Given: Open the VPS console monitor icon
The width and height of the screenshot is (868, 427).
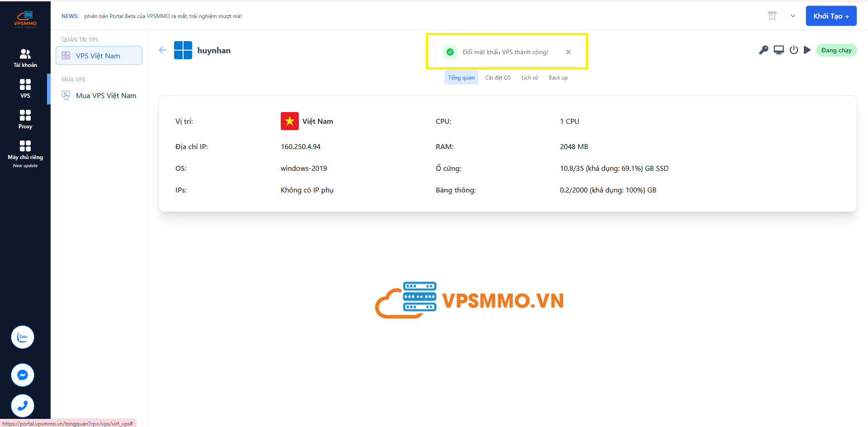Looking at the screenshot, I should click(778, 50).
